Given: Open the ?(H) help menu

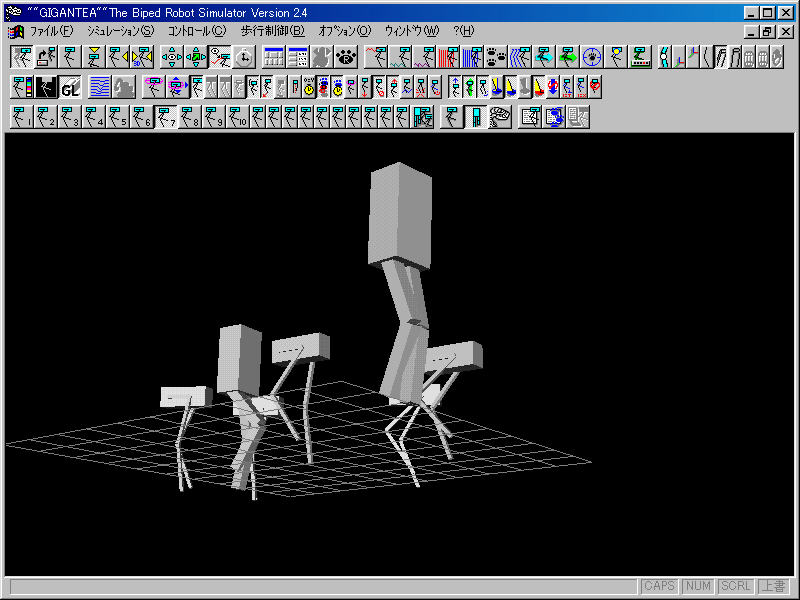Looking at the screenshot, I should tap(463, 31).
